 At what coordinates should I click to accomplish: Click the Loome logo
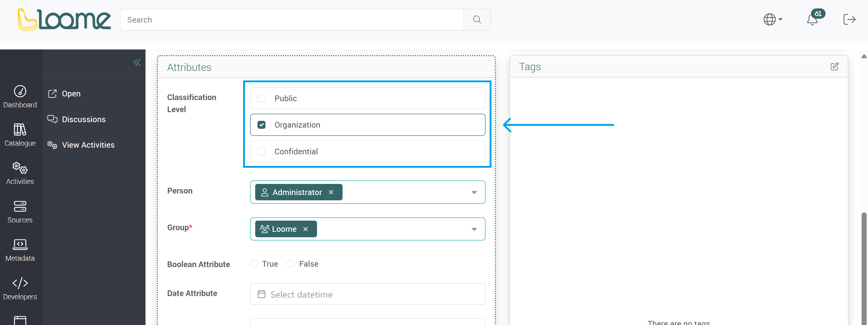click(x=64, y=19)
